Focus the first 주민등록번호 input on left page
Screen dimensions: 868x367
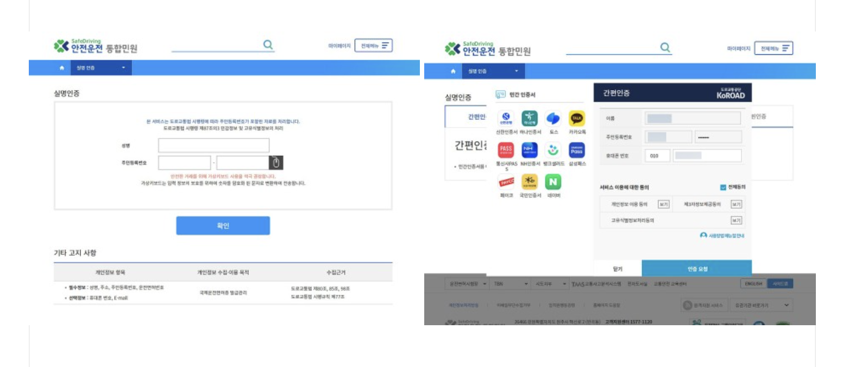coord(184,162)
